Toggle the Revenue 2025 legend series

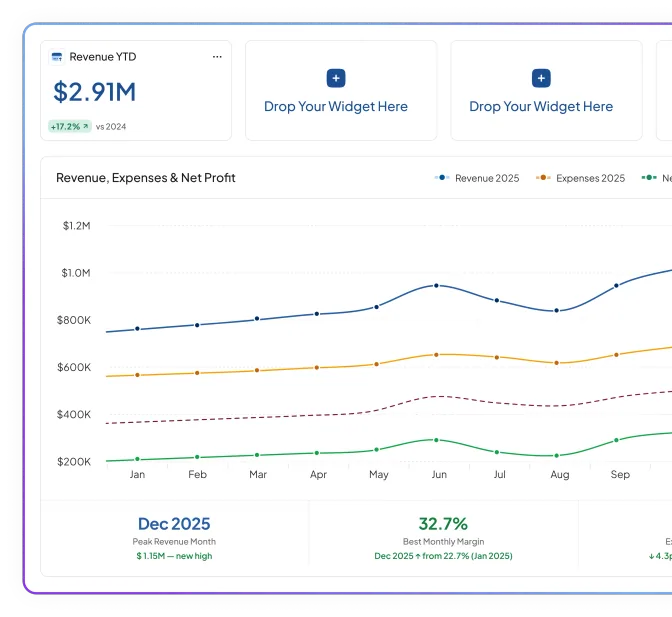(x=477, y=178)
